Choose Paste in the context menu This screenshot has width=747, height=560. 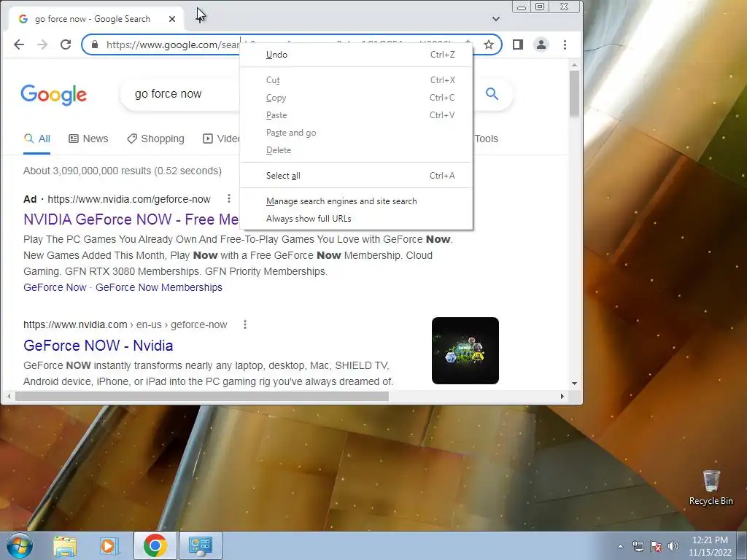(356, 115)
